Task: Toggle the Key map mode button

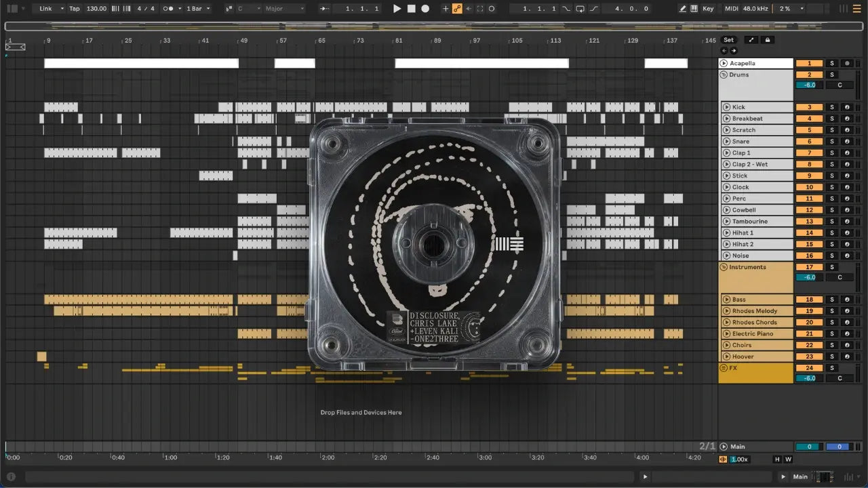Action: point(708,9)
